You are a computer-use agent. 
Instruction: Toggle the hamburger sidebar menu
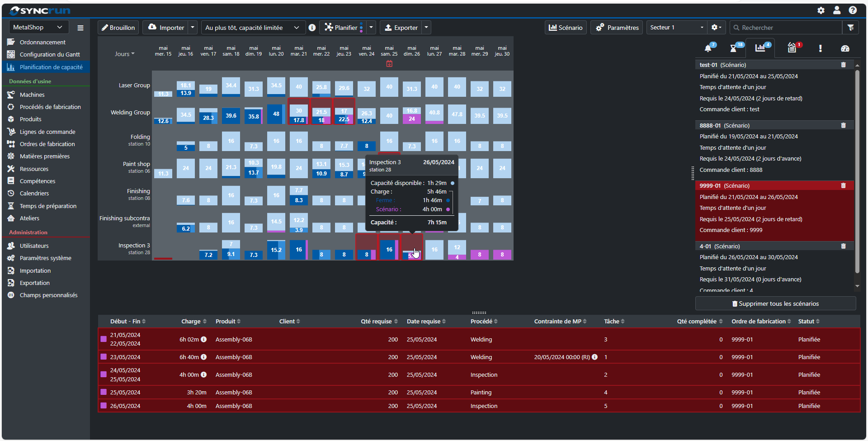tap(80, 28)
